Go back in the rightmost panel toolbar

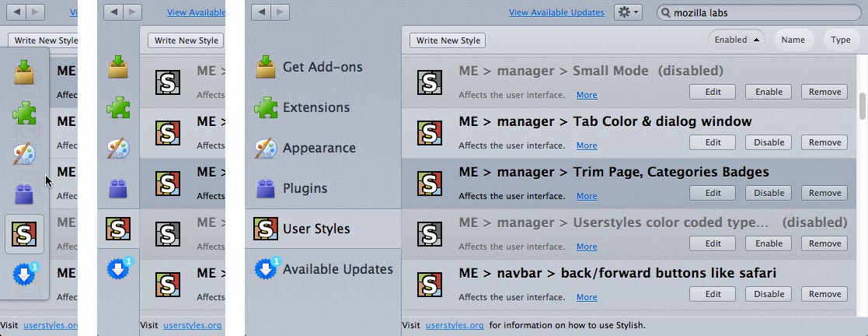(261, 12)
